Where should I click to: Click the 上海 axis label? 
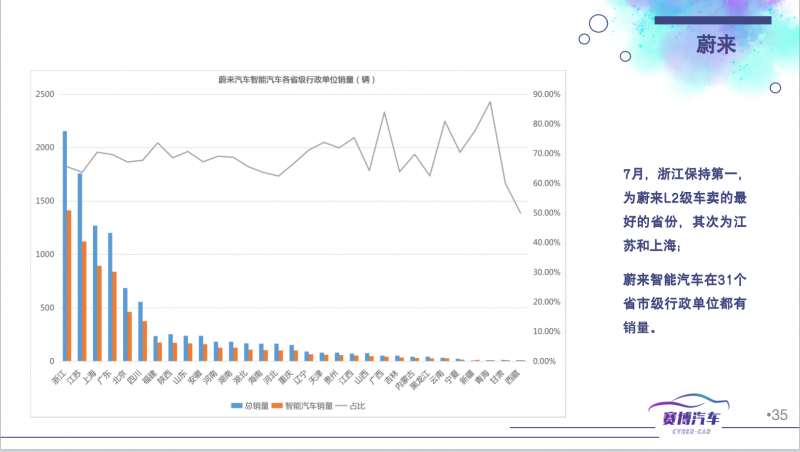click(x=89, y=376)
